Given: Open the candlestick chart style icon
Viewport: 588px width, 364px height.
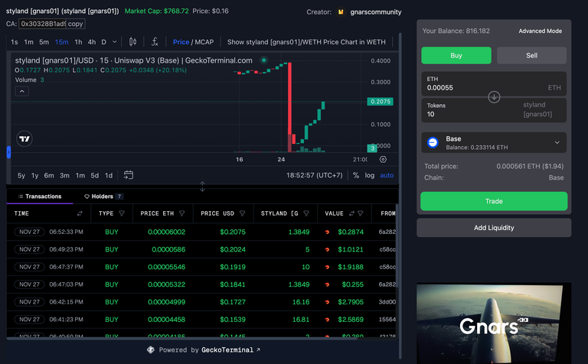Looking at the screenshot, I should click(x=132, y=42).
